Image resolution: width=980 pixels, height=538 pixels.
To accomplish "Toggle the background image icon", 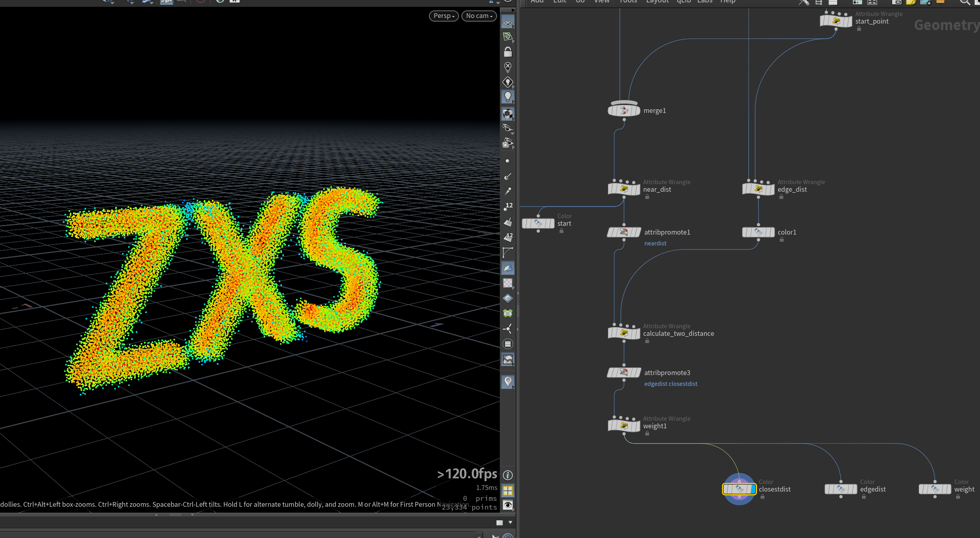I will coord(507,359).
